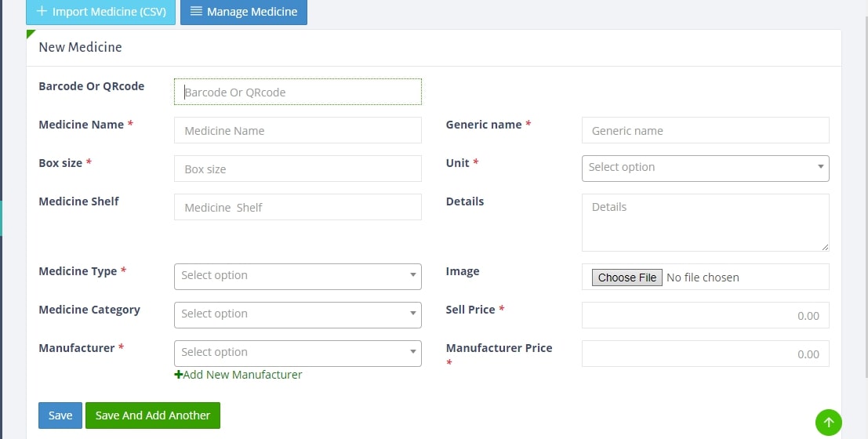Click the Add New Manufacturer link

(238, 375)
